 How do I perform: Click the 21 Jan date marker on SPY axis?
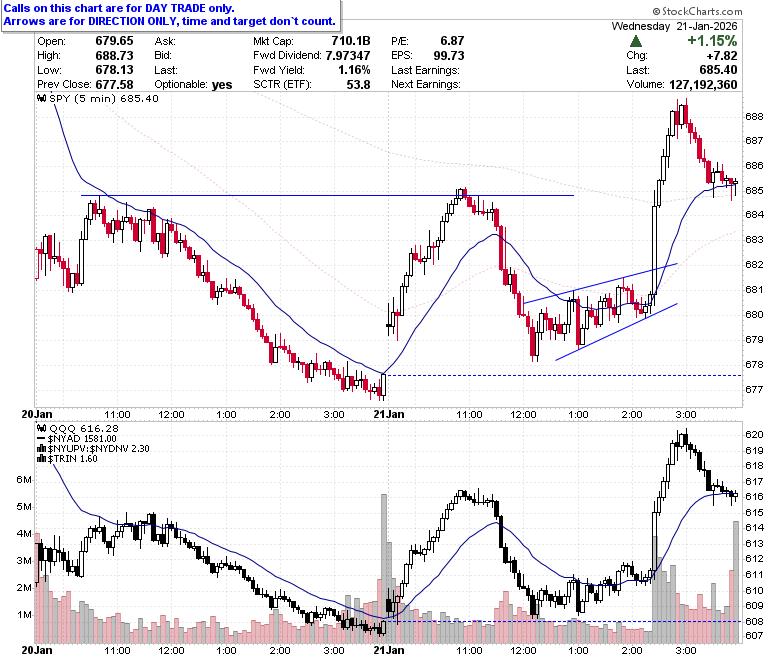pos(389,414)
